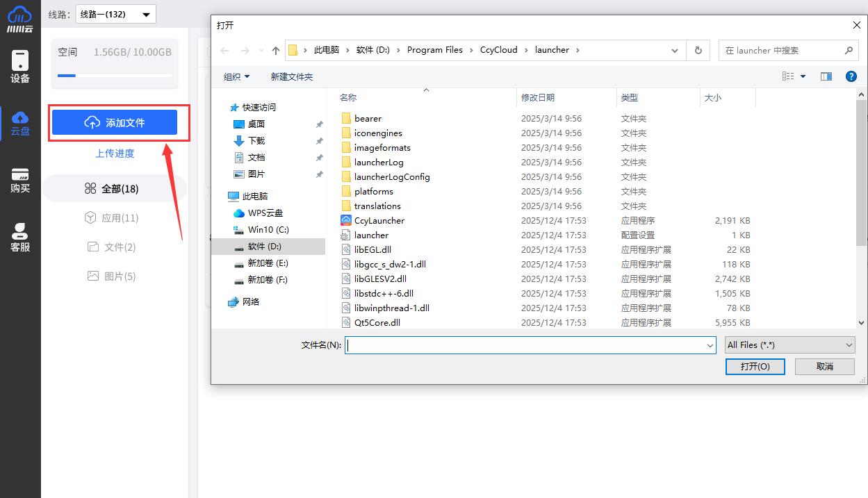868x498 pixels.
Task: Open the view options dropdown arrow
Action: [x=803, y=76]
